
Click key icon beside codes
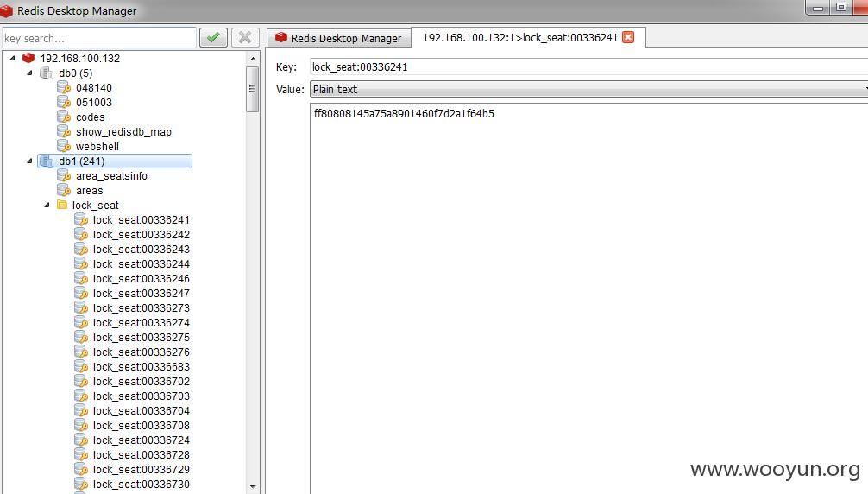point(64,117)
